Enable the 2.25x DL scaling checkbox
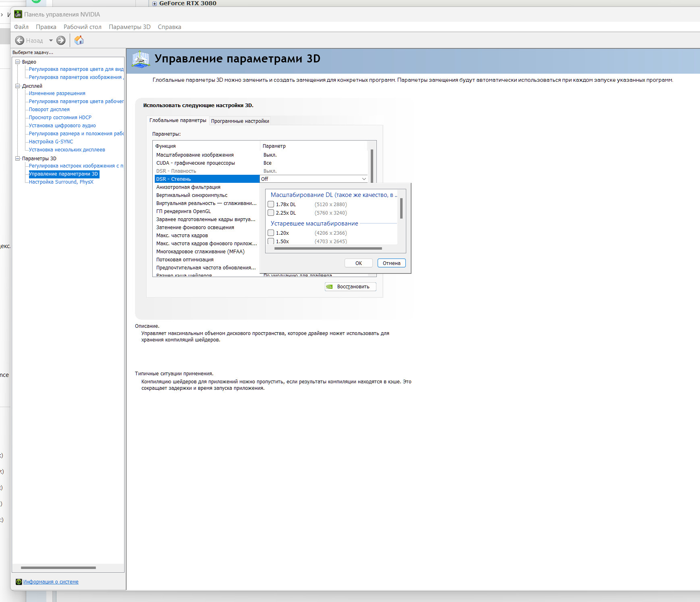The image size is (700, 602). pos(271,213)
